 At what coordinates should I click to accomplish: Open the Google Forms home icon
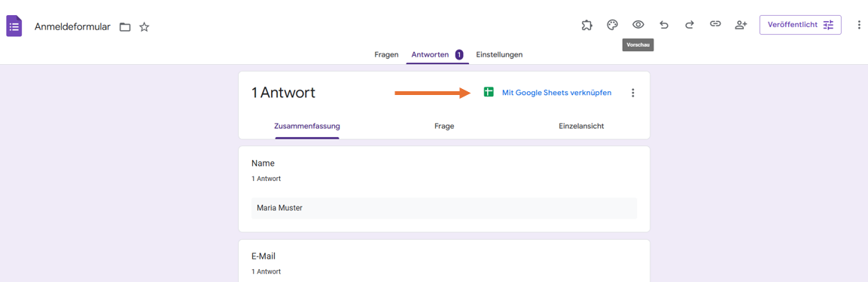(x=14, y=26)
